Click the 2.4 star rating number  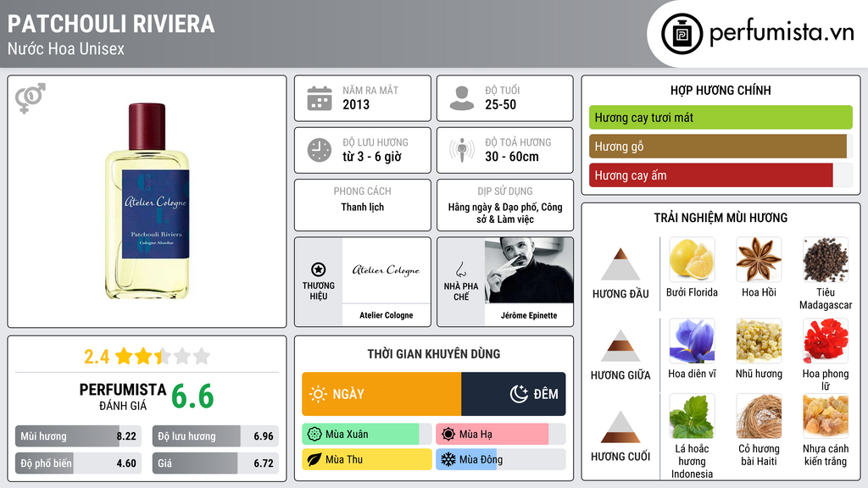point(97,357)
